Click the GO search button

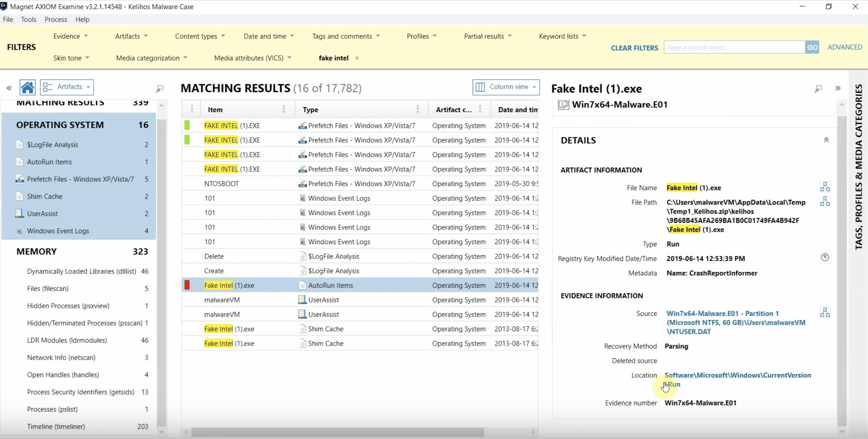pyautogui.click(x=812, y=47)
